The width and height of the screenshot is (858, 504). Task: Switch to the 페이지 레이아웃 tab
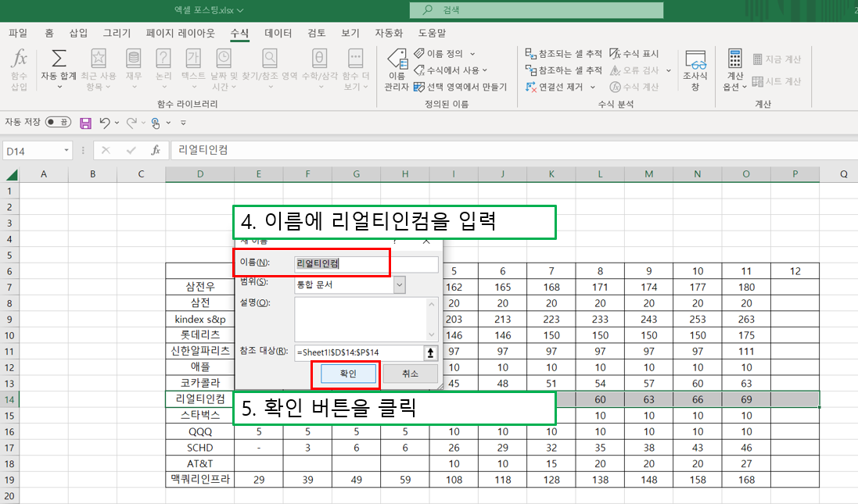(180, 34)
